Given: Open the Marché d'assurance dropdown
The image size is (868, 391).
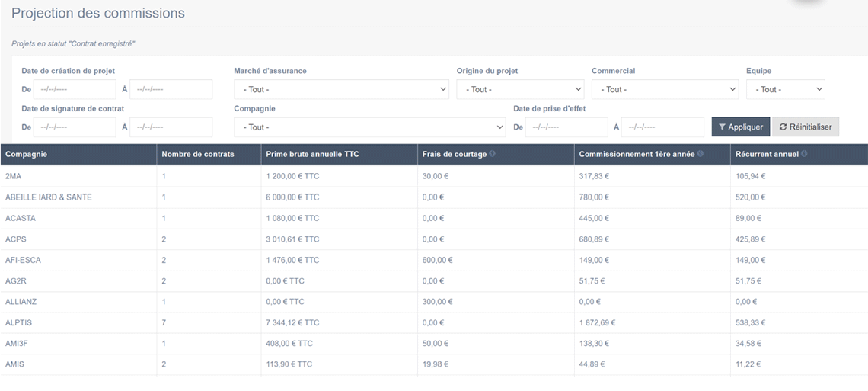Looking at the screenshot, I should point(342,89).
